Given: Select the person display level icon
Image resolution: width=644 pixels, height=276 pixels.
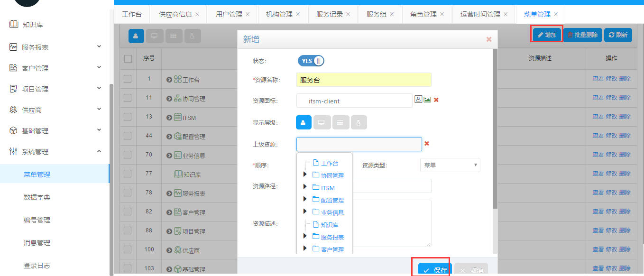Looking at the screenshot, I should point(304,122).
